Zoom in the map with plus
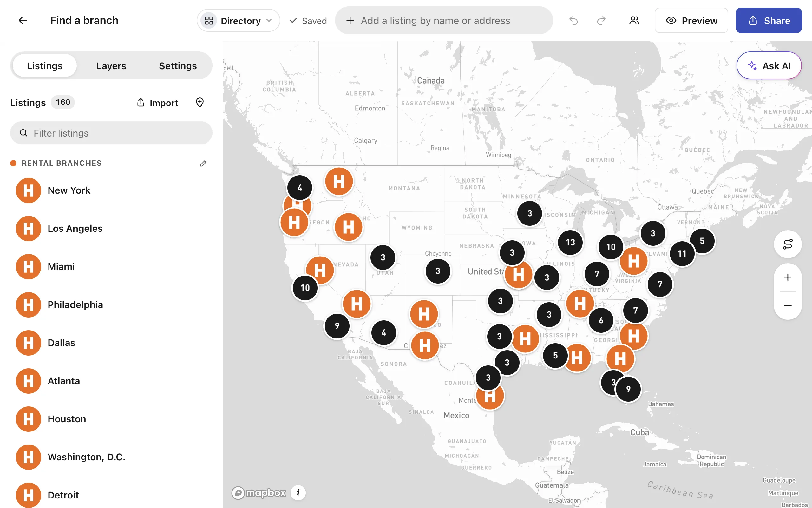Viewport: 812px width, 508px height. click(788, 277)
